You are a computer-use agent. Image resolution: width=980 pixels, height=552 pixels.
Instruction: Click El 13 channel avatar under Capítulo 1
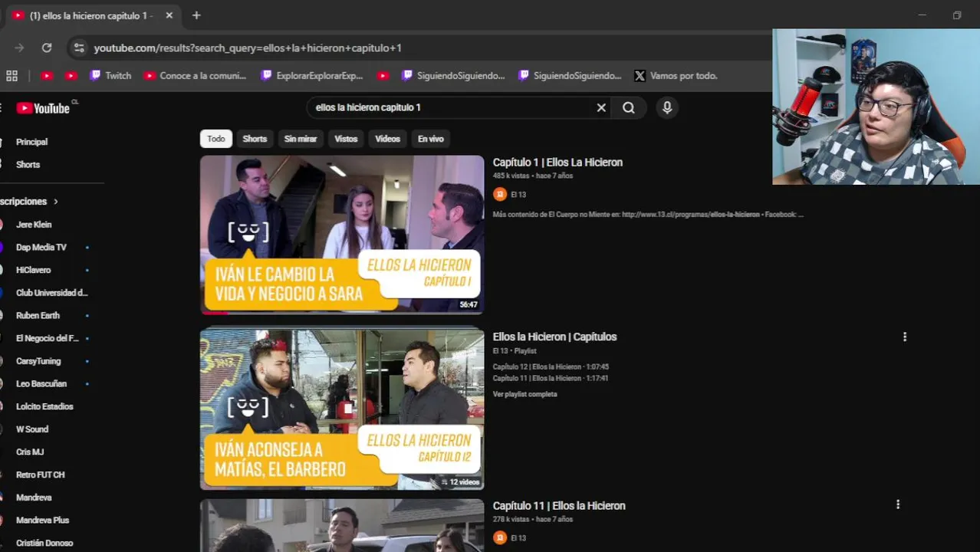point(500,195)
